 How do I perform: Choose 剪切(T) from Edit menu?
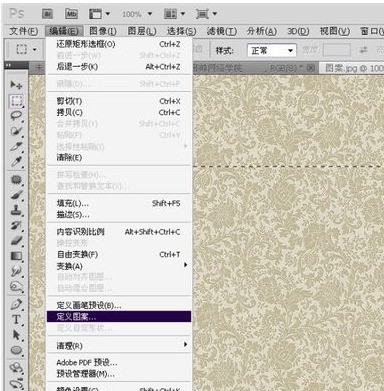(x=119, y=101)
